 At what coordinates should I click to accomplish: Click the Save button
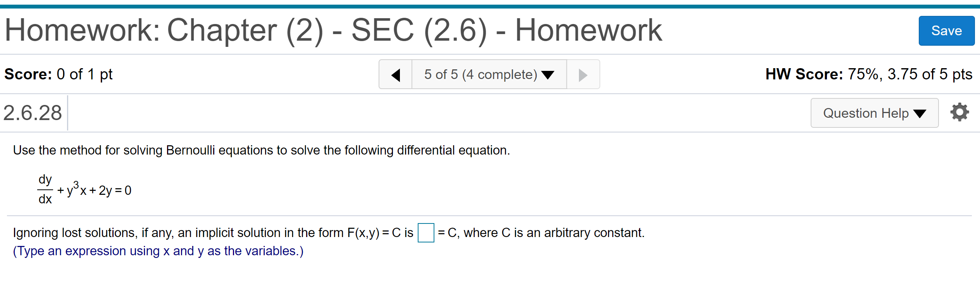pos(946,31)
